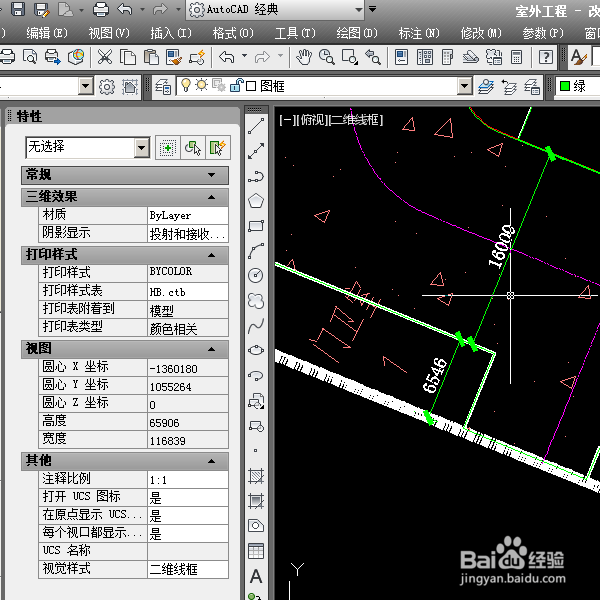
Task: Undo the last action from title bar arrow
Action: [x=125, y=9]
